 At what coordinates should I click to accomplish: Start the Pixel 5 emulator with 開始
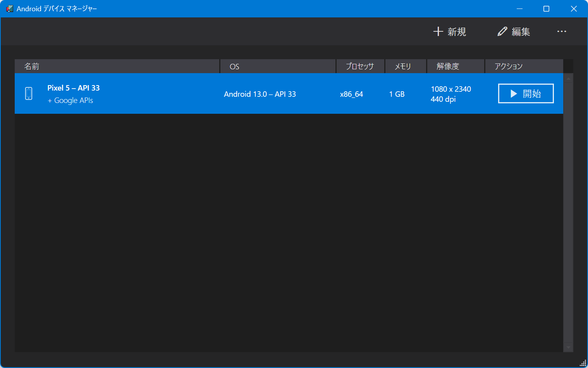(526, 94)
